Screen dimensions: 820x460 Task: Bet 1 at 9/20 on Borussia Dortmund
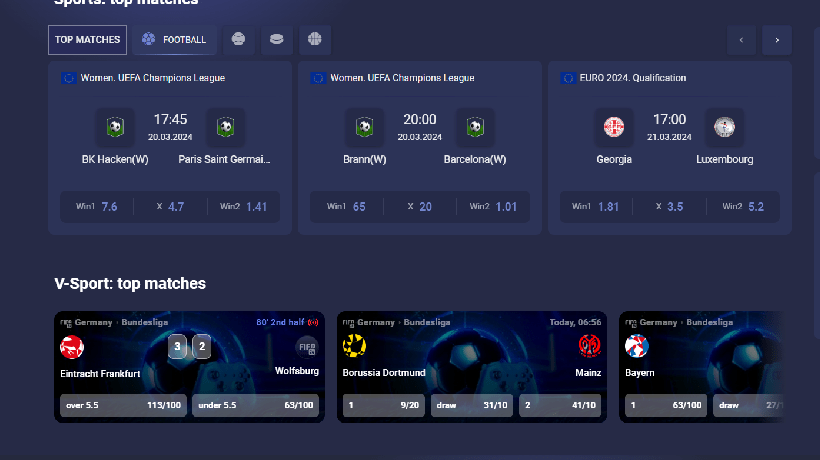tap(383, 405)
